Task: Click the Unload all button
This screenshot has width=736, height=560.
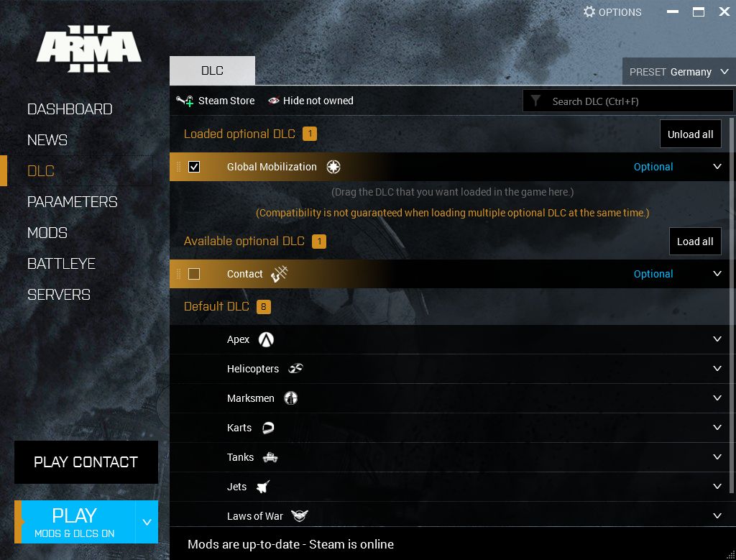Action: (x=691, y=134)
